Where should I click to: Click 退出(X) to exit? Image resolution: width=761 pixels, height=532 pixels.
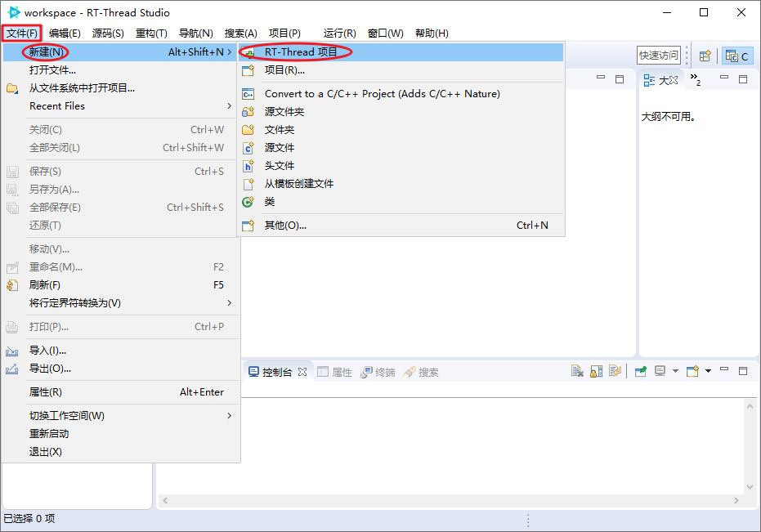point(120,451)
